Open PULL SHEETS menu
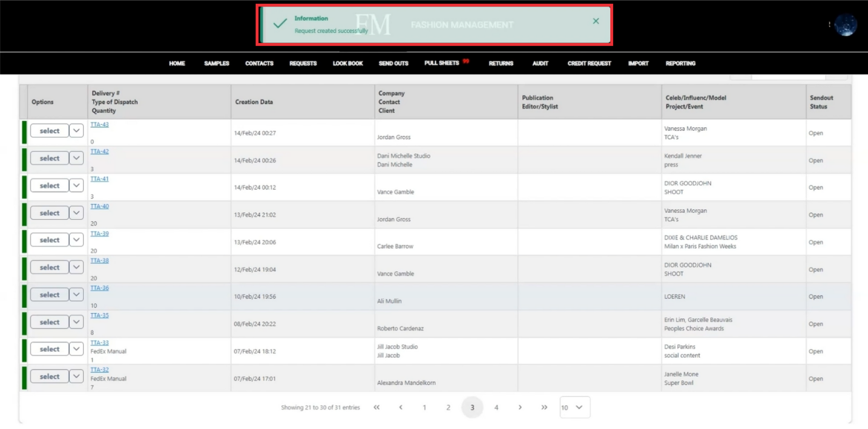The image size is (868, 429). coord(442,63)
